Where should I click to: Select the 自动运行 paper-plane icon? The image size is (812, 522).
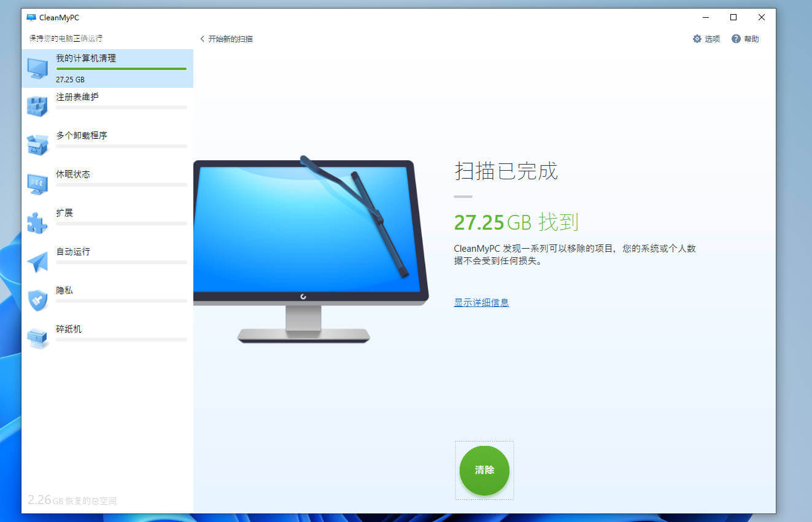point(38,260)
